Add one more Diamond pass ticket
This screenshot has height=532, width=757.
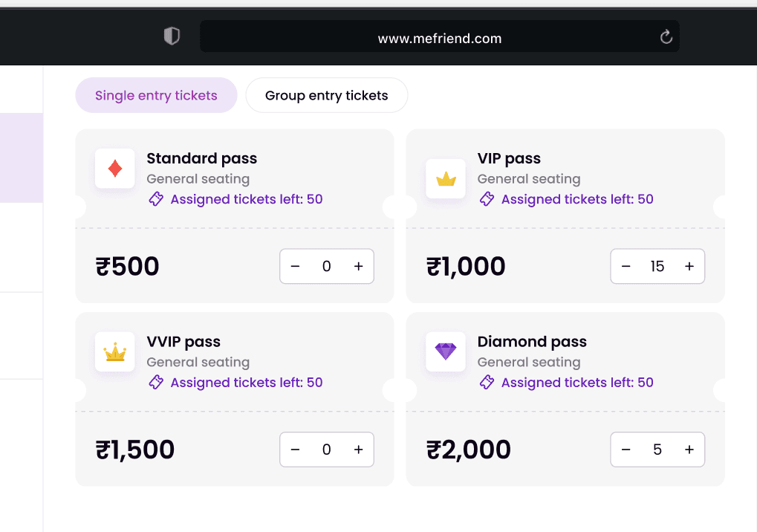[689, 450]
